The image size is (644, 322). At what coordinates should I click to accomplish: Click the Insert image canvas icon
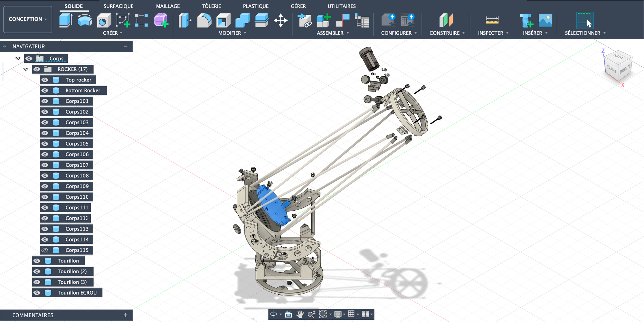pyautogui.click(x=545, y=20)
